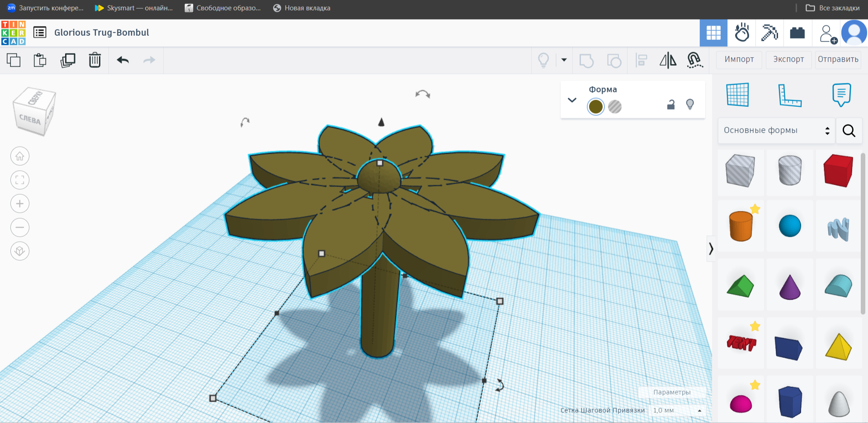The height and width of the screenshot is (423, 868).
Task: Choose the dark blue wedge shape
Action: click(788, 347)
